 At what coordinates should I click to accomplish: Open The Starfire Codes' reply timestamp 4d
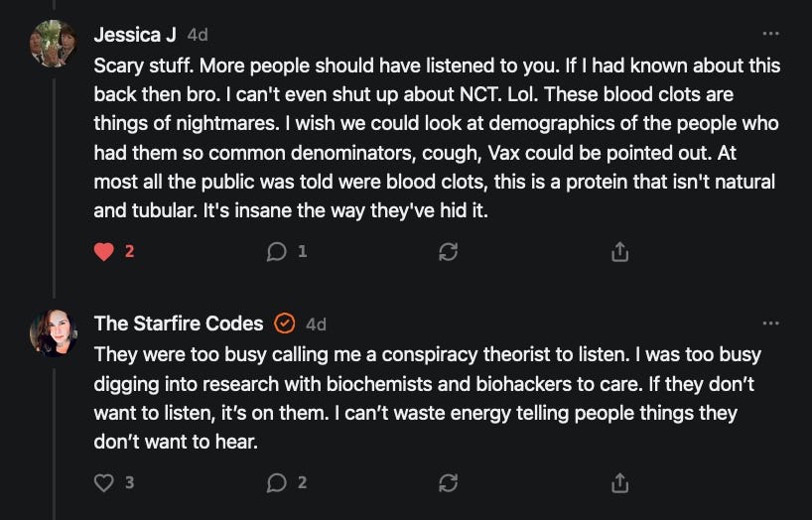click(x=316, y=325)
